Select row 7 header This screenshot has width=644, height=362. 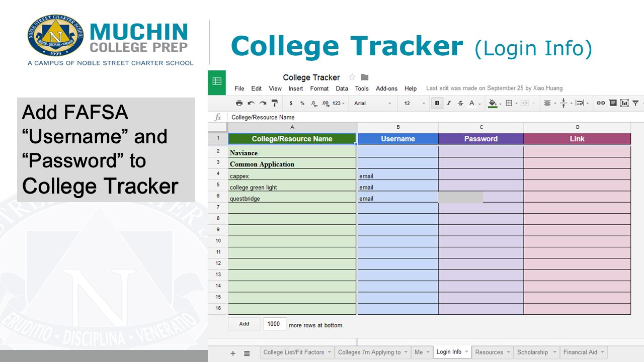pyautogui.click(x=218, y=207)
